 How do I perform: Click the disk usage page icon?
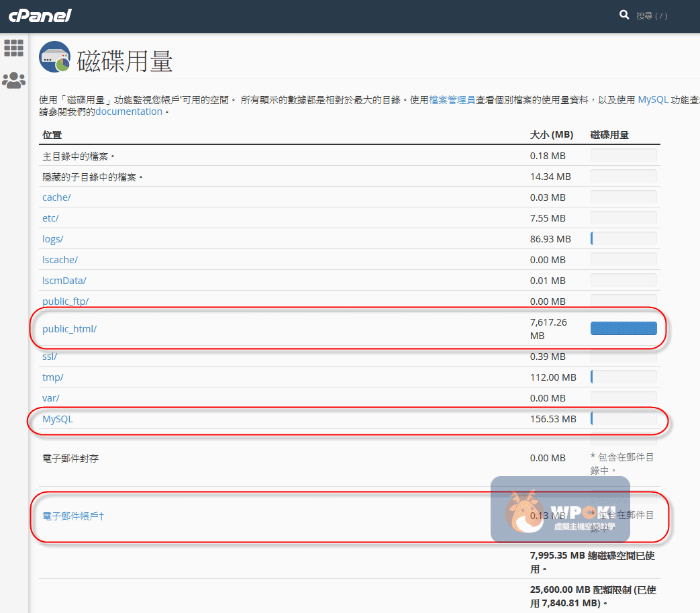(x=55, y=58)
